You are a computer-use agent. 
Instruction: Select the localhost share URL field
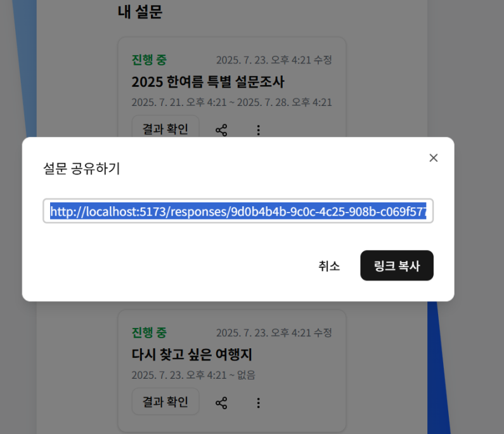point(238,211)
